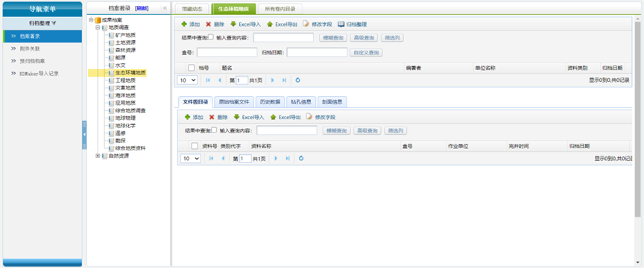
Task: Collapse the 地质调查 tree node
Action: tap(98, 28)
